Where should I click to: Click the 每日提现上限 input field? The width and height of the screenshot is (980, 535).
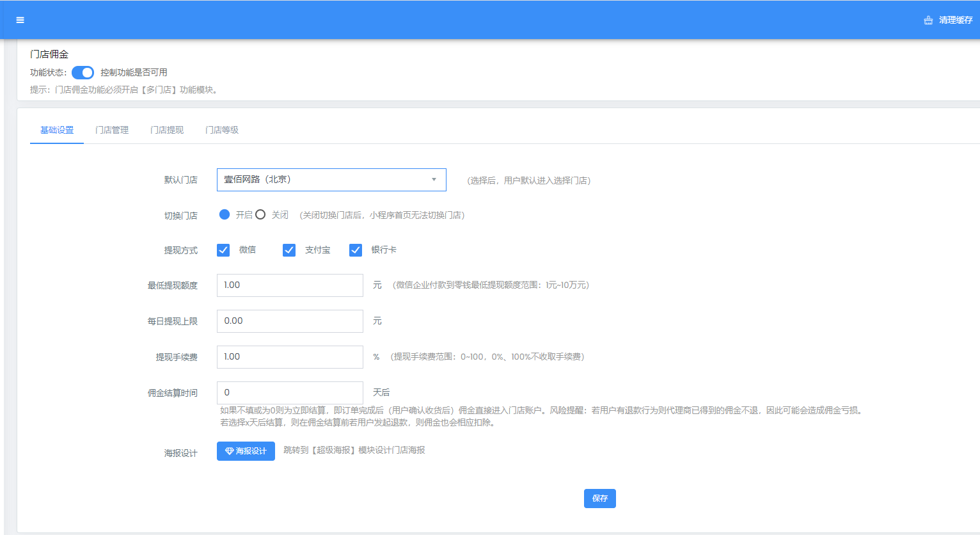(x=290, y=321)
